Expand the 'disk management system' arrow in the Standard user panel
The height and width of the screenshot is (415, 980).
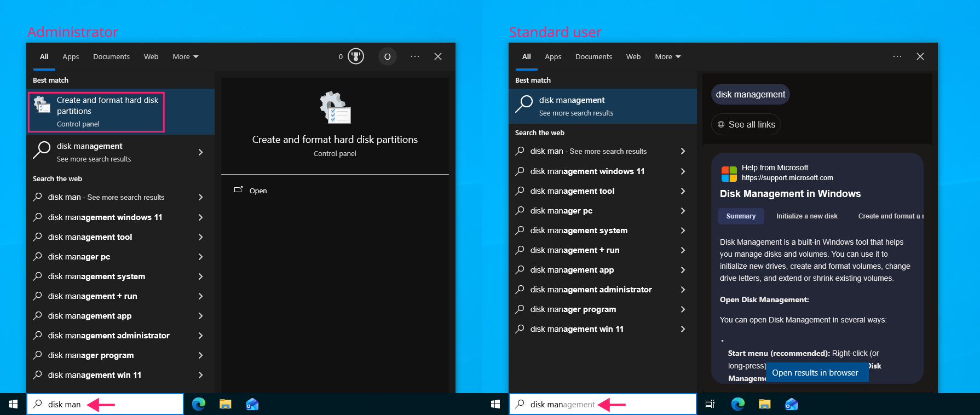pos(683,230)
